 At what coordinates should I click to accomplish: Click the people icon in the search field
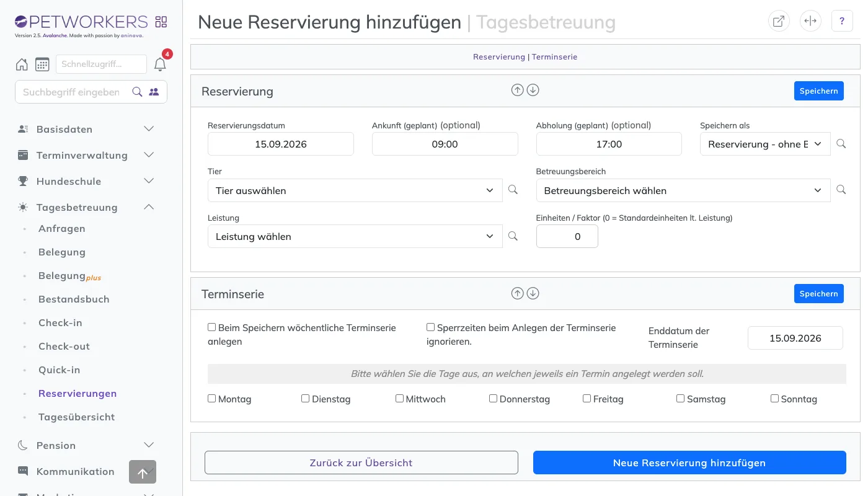coord(154,92)
